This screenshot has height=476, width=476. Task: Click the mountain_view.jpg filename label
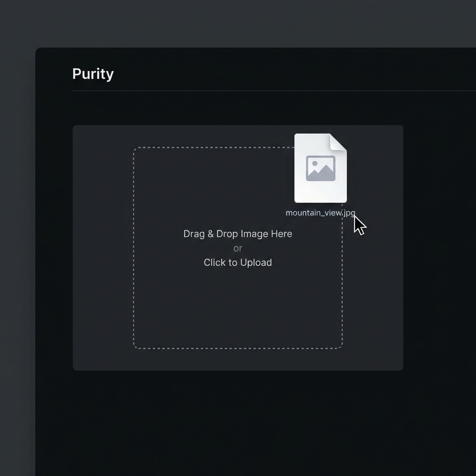click(320, 213)
